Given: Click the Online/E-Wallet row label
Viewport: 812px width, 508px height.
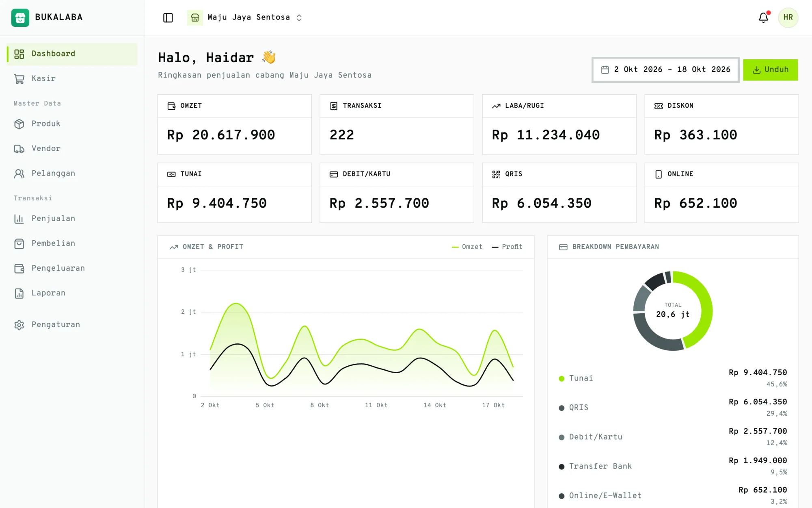Looking at the screenshot, I should point(605,496).
